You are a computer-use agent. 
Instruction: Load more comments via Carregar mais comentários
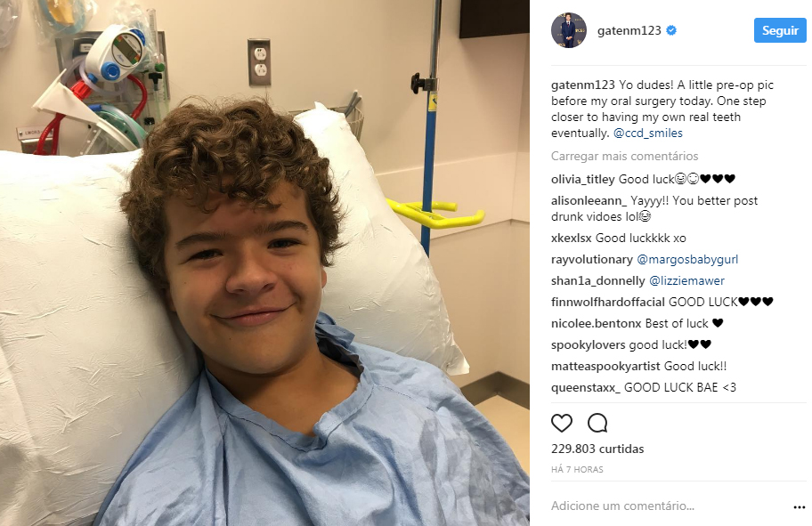click(x=624, y=156)
